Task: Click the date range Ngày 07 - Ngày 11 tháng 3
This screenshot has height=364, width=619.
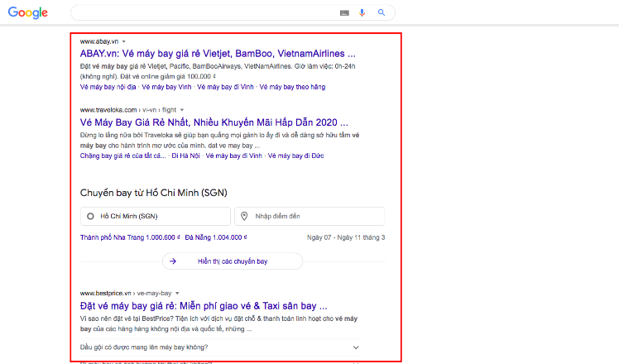Action: click(x=346, y=237)
